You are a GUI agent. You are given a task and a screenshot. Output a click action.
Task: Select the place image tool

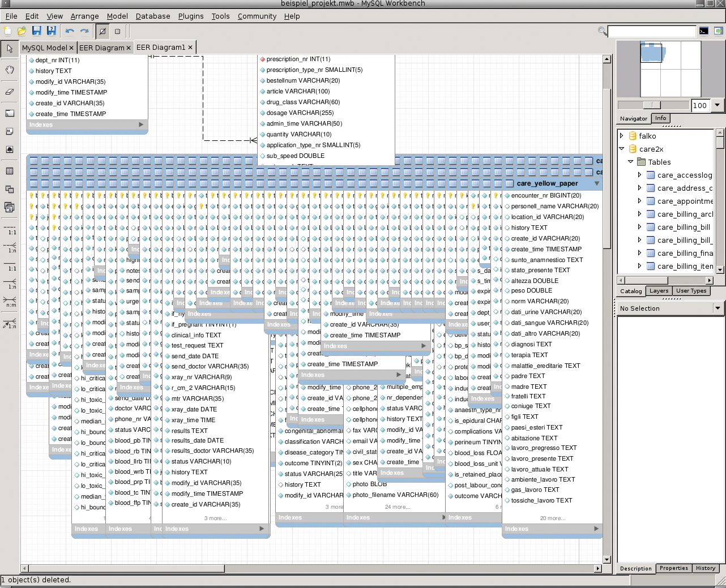coord(10,149)
